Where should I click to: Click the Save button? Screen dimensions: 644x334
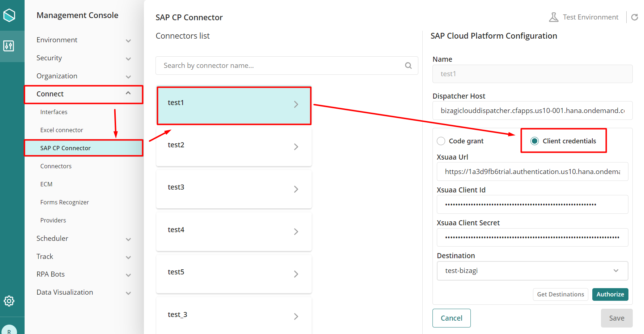click(x=617, y=318)
